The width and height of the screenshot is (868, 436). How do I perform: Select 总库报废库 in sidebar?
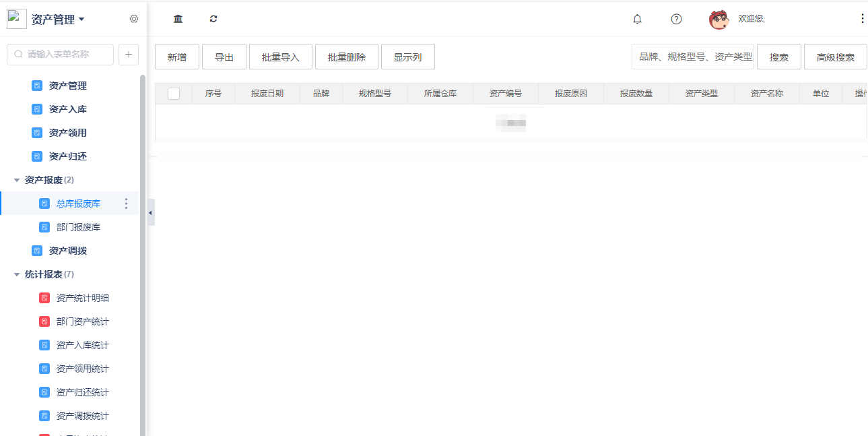78,204
